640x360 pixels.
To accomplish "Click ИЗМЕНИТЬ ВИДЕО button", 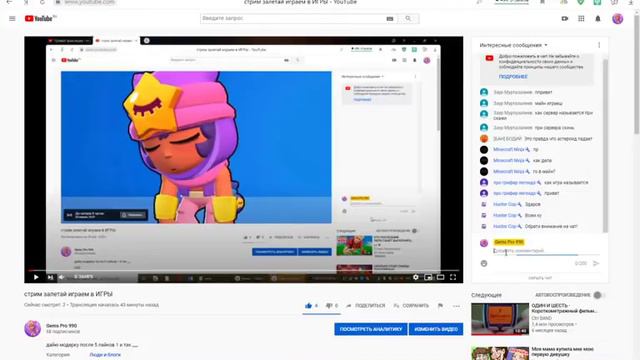I will coord(436,329).
